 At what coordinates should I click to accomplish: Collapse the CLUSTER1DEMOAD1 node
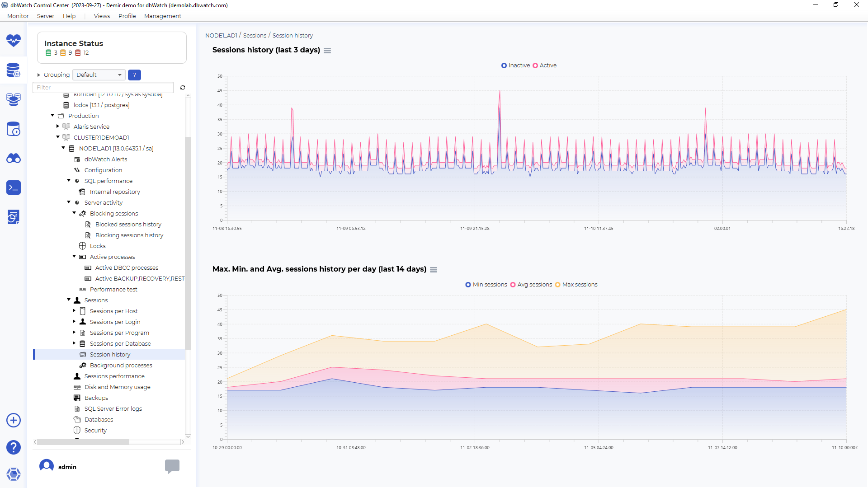coord(58,137)
